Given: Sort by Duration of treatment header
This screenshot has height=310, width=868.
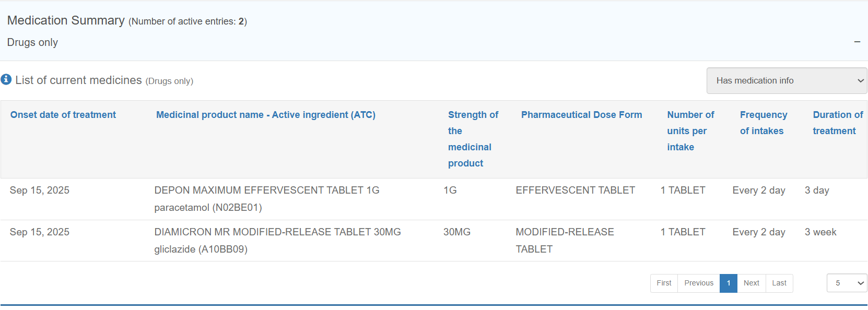Looking at the screenshot, I should point(837,123).
